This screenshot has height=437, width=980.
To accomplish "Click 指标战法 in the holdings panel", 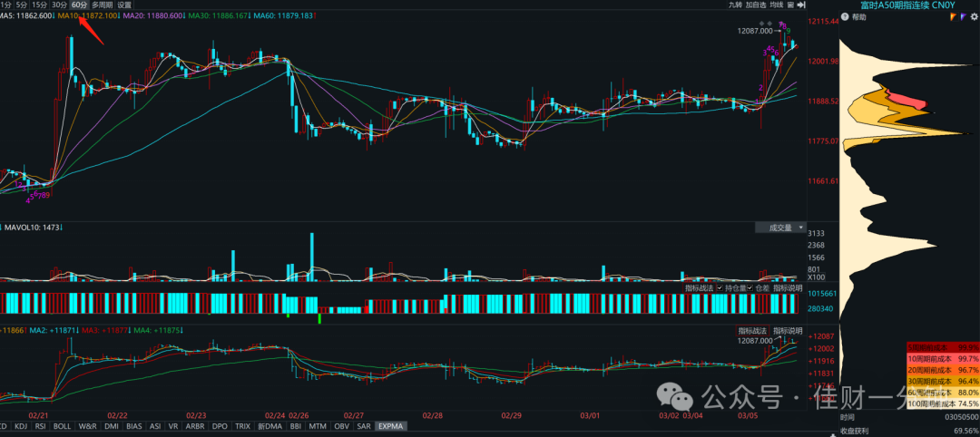I will tap(699, 287).
